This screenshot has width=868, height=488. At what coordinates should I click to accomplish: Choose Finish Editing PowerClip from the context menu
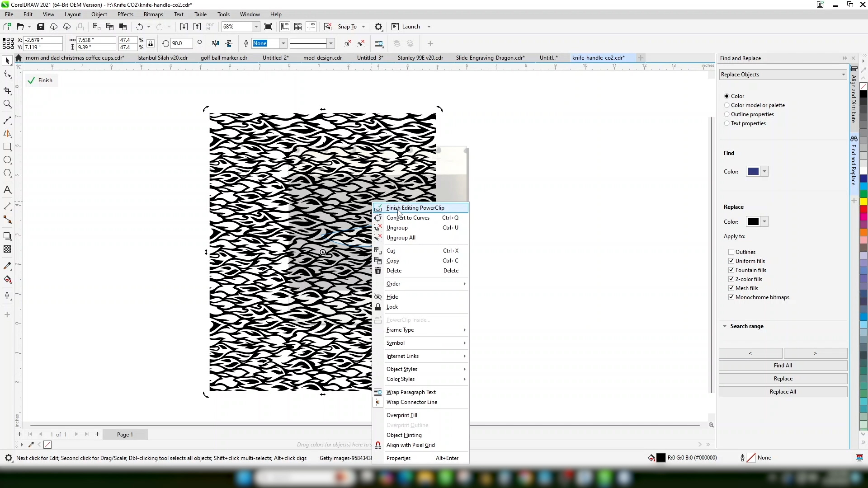coord(415,208)
